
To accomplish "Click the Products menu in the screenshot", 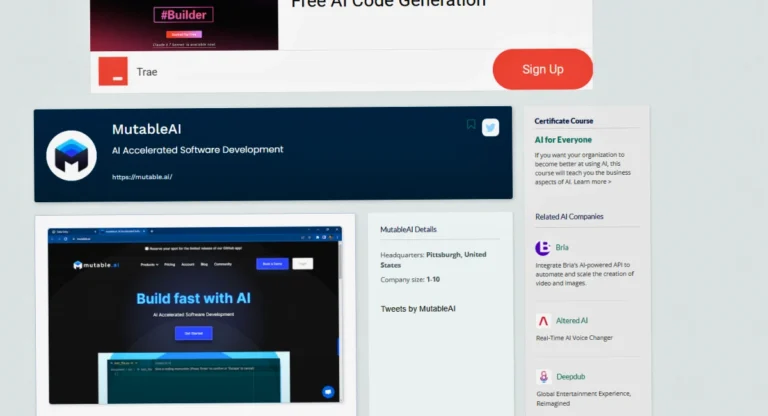I will [x=149, y=265].
